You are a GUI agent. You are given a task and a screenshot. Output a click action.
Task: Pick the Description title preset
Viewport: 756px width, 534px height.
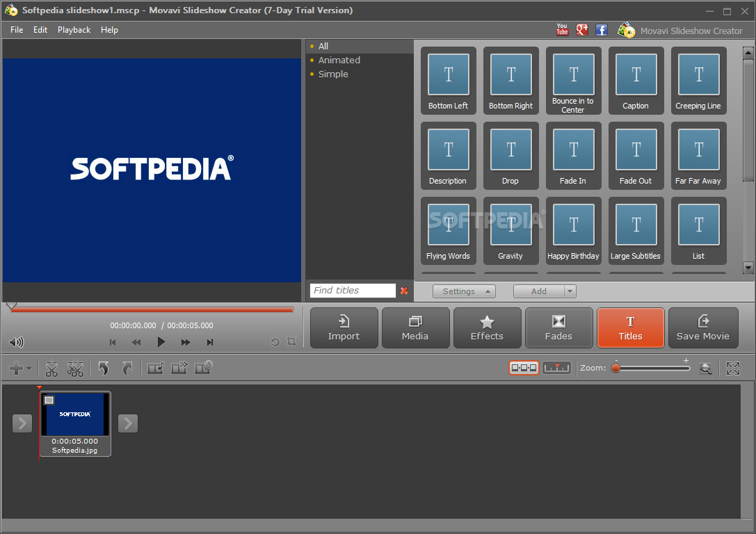click(x=449, y=156)
